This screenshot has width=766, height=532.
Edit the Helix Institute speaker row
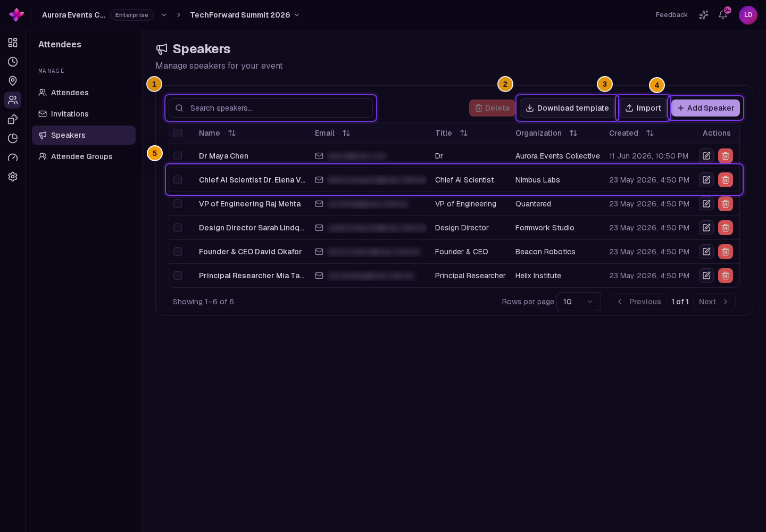706,276
